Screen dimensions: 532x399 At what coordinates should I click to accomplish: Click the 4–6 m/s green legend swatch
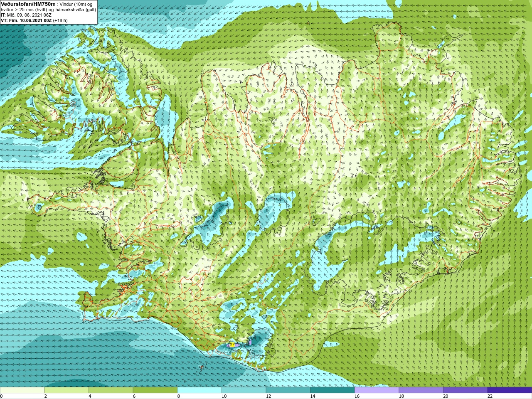(x=111, y=390)
